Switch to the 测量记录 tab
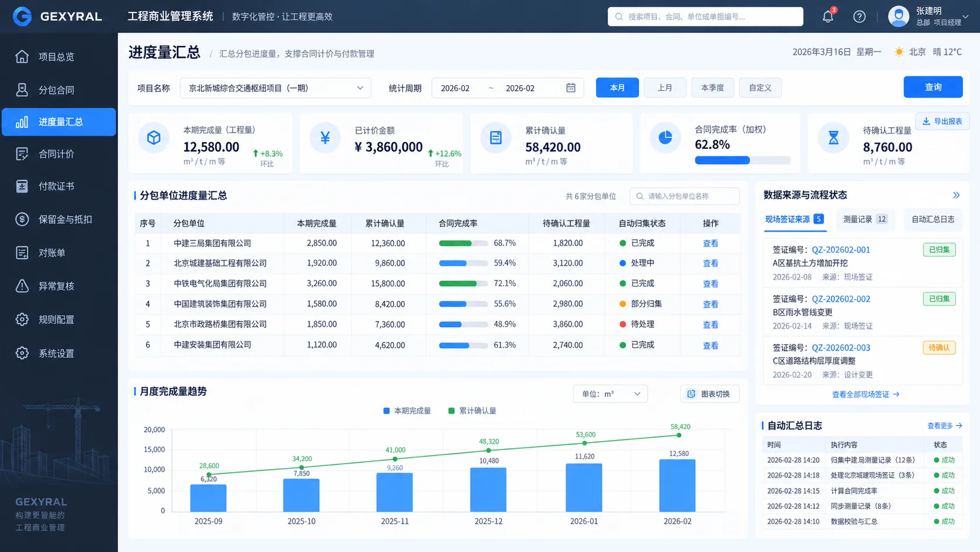Image resolution: width=980 pixels, height=552 pixels. click(x=865, y=219)
